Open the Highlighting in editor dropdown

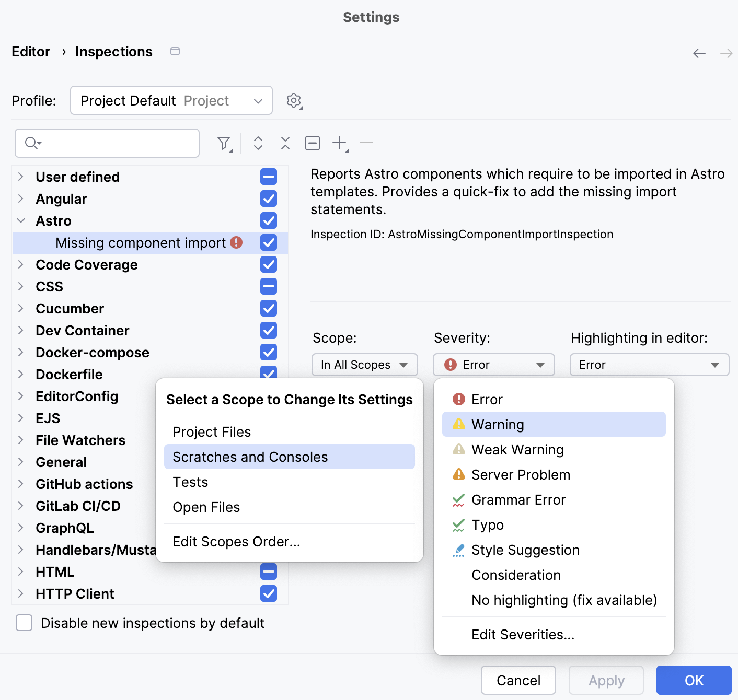(x=649, y=365)
